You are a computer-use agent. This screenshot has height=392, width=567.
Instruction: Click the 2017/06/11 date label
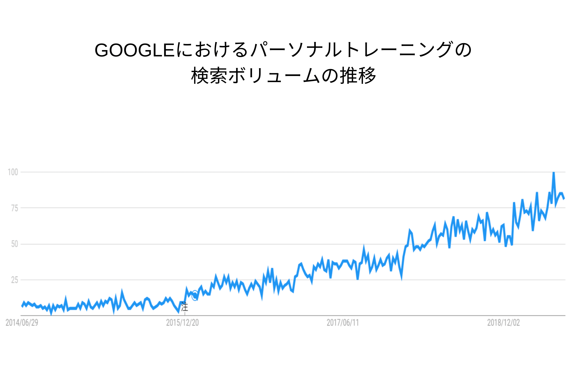tap(343, 323)
